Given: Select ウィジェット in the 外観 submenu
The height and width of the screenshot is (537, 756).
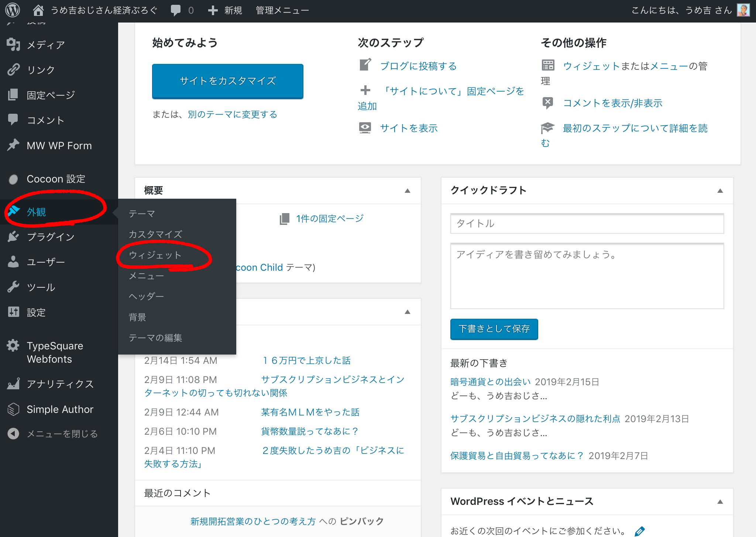Looking at the screenshot, I should [x=155, y=255].
